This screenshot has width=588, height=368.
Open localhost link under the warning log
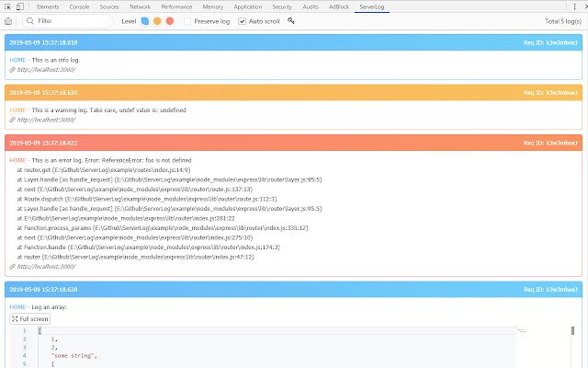(47, 120)
